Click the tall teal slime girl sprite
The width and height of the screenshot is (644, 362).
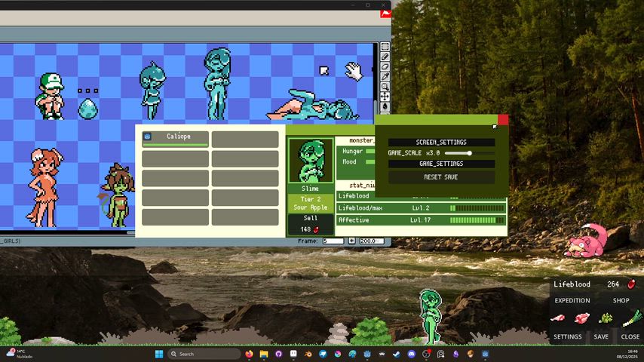click(x=217, y=84)
